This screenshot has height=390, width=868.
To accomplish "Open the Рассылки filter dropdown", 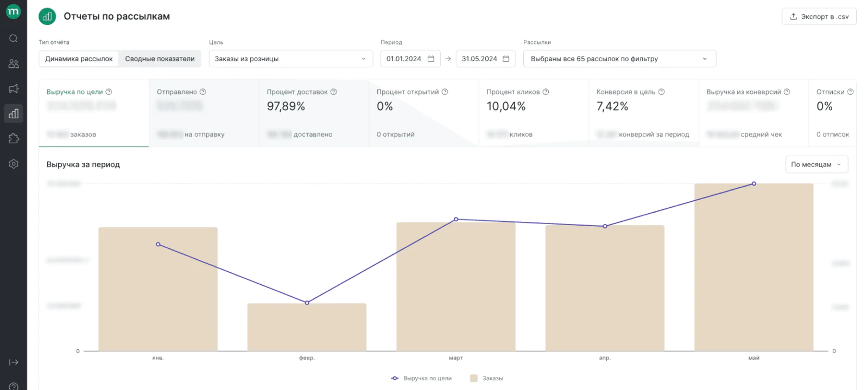I will [619, 59].
